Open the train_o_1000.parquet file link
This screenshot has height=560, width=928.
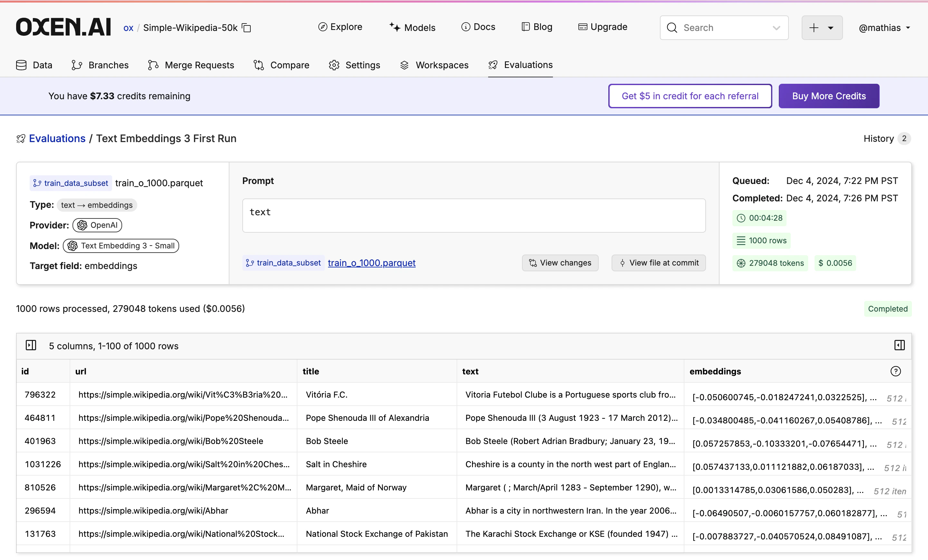point(371,263)
